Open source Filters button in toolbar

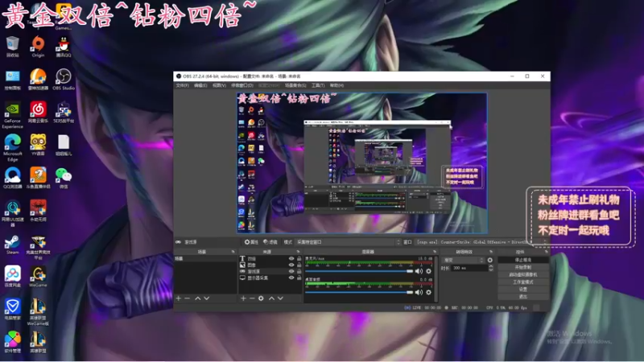(270, 242)
